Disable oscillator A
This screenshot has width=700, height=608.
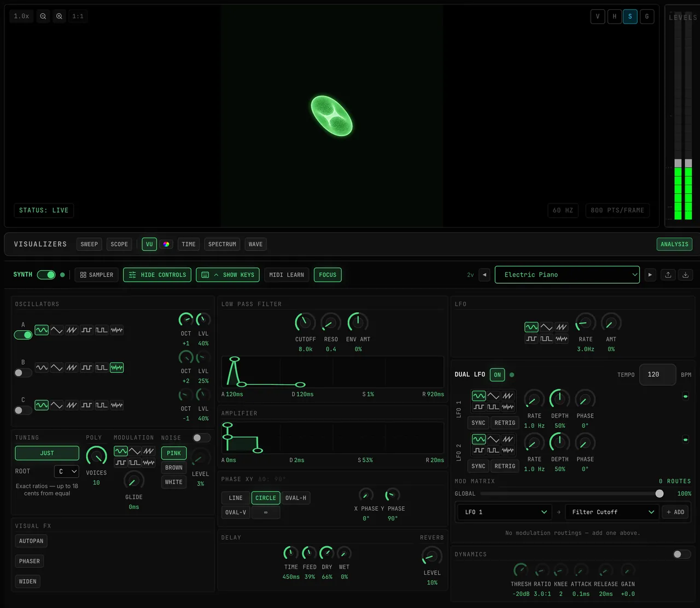23,335
